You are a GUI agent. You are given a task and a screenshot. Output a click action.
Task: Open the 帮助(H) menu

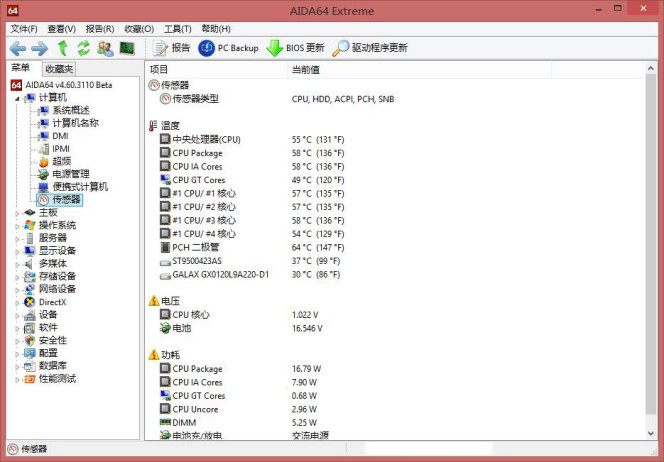pyautogui.click(x=216, y=29)
